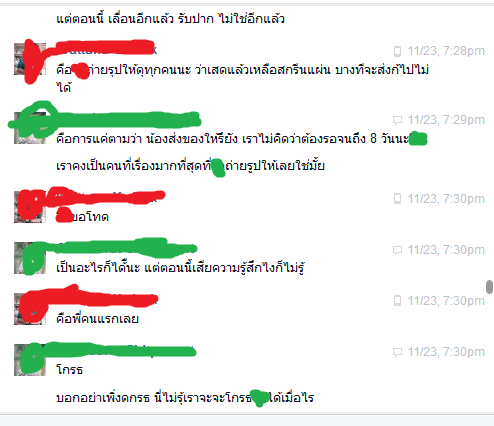Viewport: 494px width, 426px height.
Task: Click the mobile icon on the 'ขอโทด' message row
Action: point(397,199)
